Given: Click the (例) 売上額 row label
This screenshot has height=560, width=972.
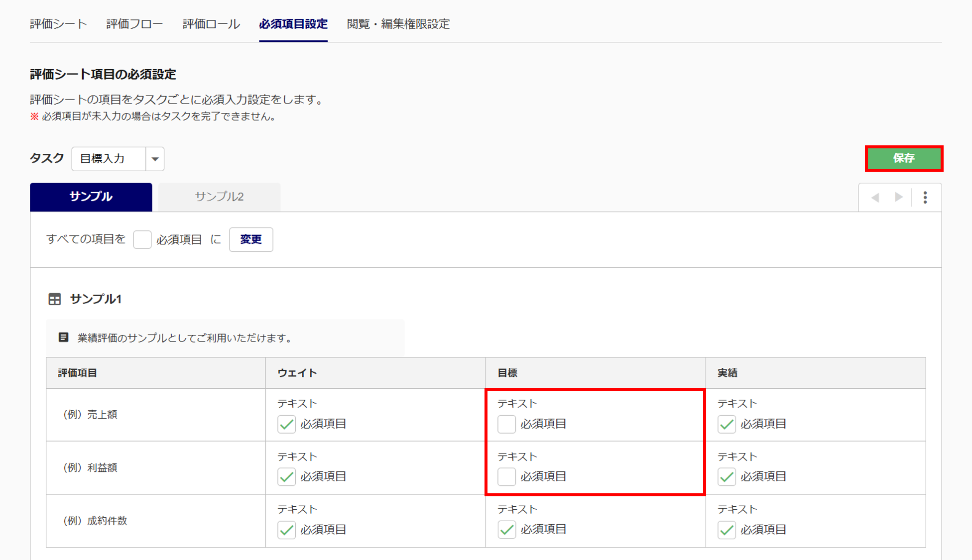Looking at the screenshot, I should click(x=90, y=415).
